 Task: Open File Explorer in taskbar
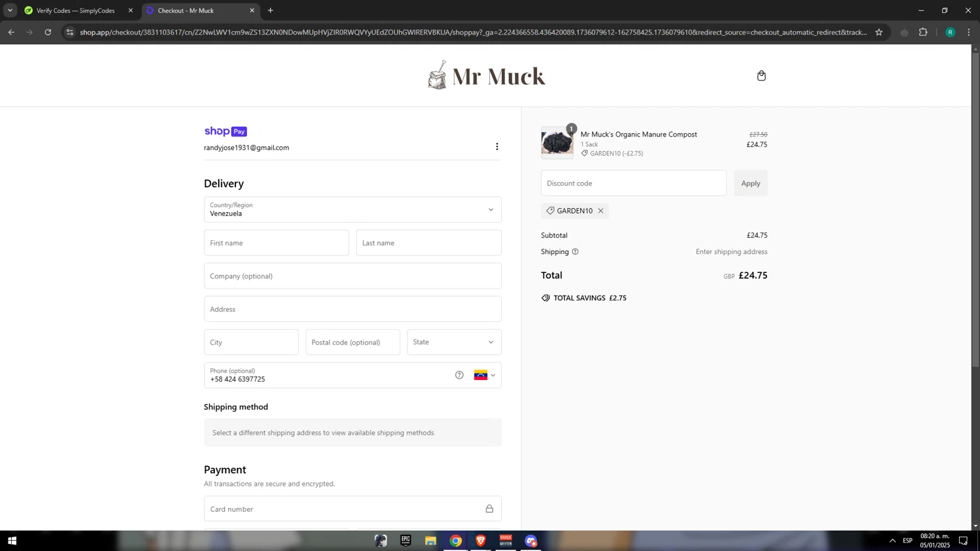[431, 541]
